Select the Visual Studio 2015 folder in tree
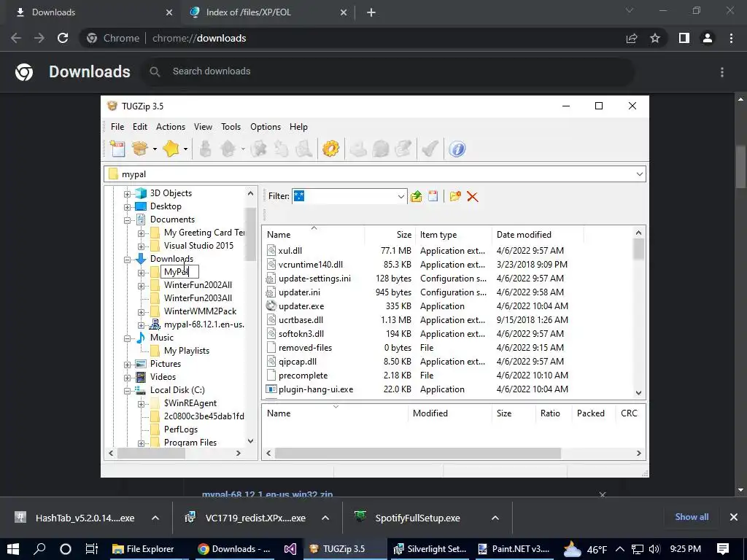 tap(198, 246)
